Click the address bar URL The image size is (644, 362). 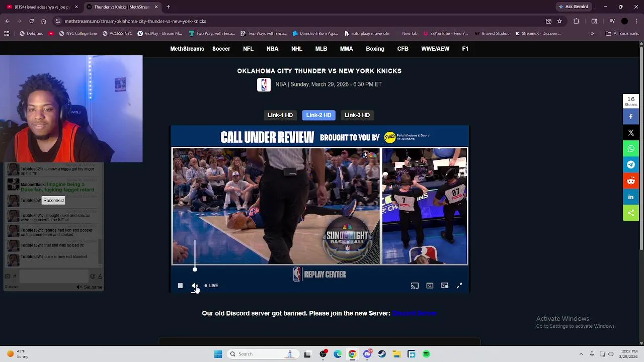(x=135, y=21)
